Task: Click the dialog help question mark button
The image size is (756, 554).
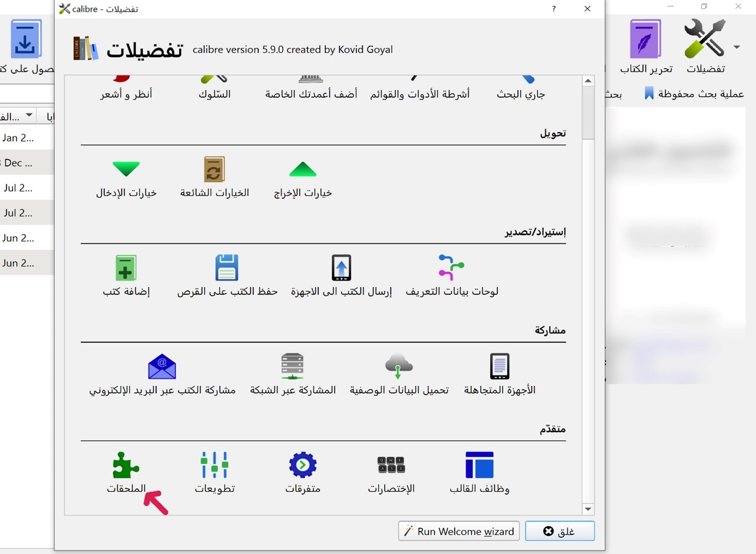Action: pos(554,9)
